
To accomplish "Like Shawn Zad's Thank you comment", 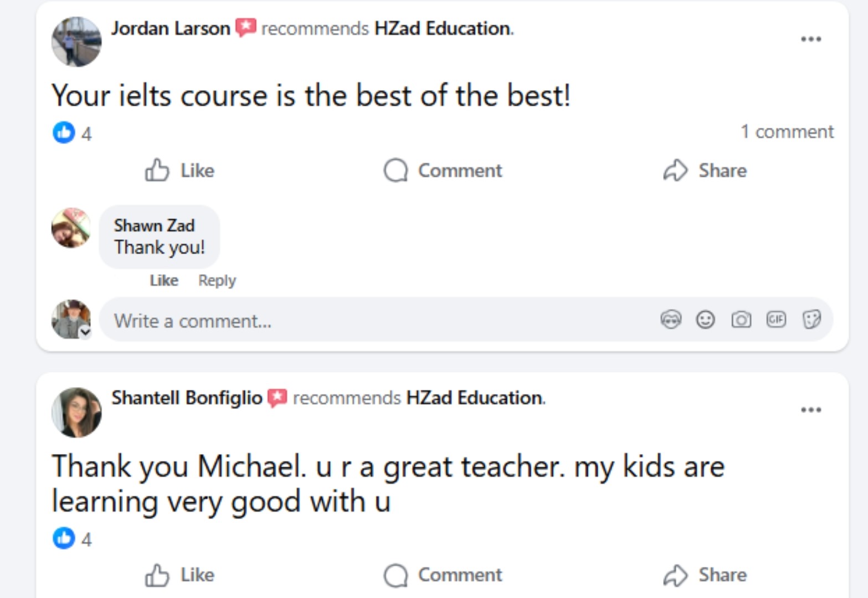I will (x=164, y=281).
